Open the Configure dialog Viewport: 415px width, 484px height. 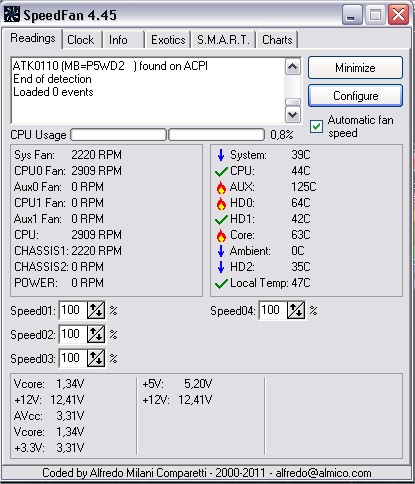click(355, 96)
